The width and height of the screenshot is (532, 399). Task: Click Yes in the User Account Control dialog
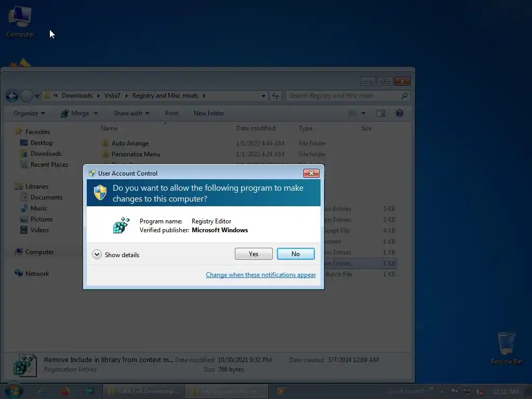pos(254,254)
